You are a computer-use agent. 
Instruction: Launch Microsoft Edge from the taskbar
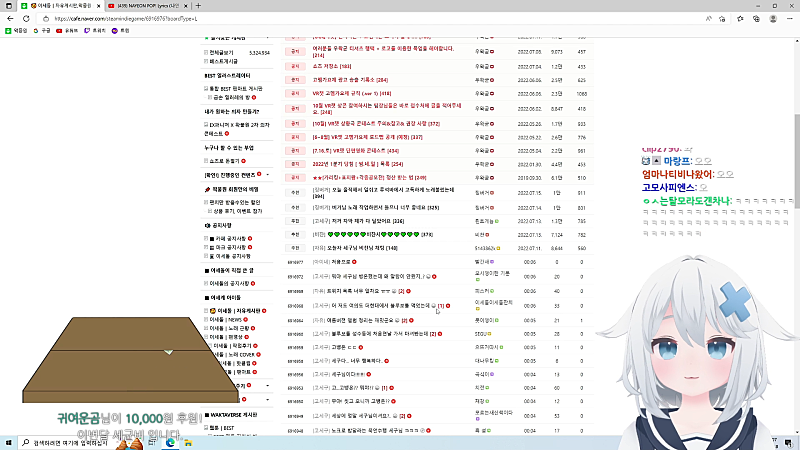171,441
